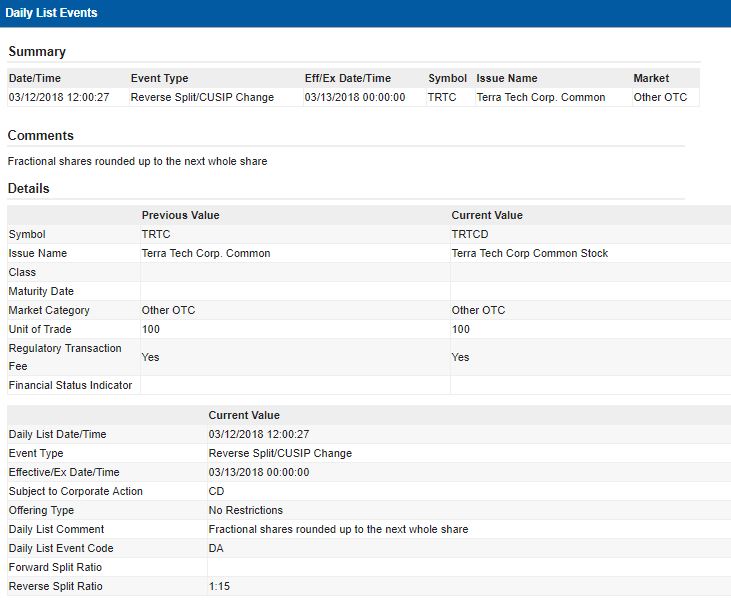Click the Eff/Ex Date/Time column header
This screenshot has height=602, width=731.
pos(347,78)
